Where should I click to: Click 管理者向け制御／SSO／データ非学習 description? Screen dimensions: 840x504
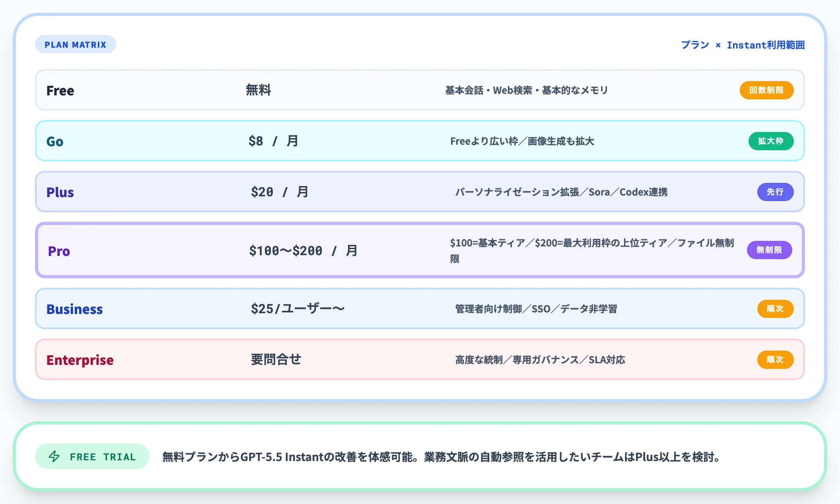click(536, 309)
